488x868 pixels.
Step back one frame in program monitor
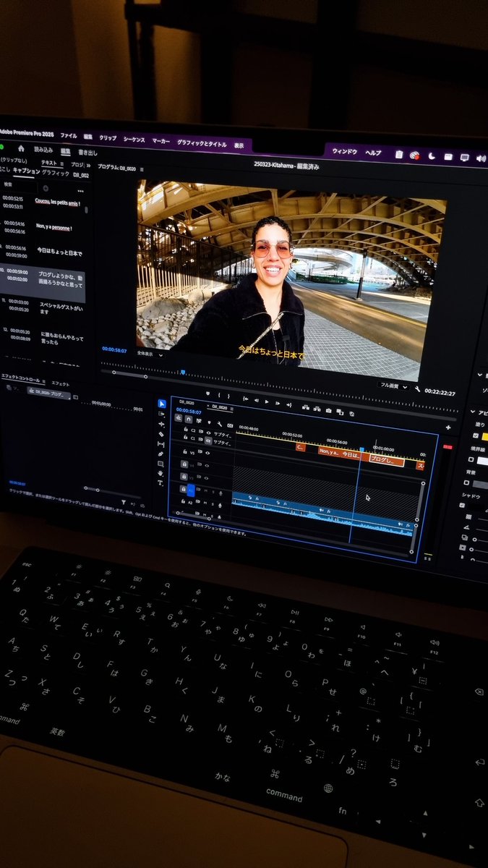pos(257,401)
